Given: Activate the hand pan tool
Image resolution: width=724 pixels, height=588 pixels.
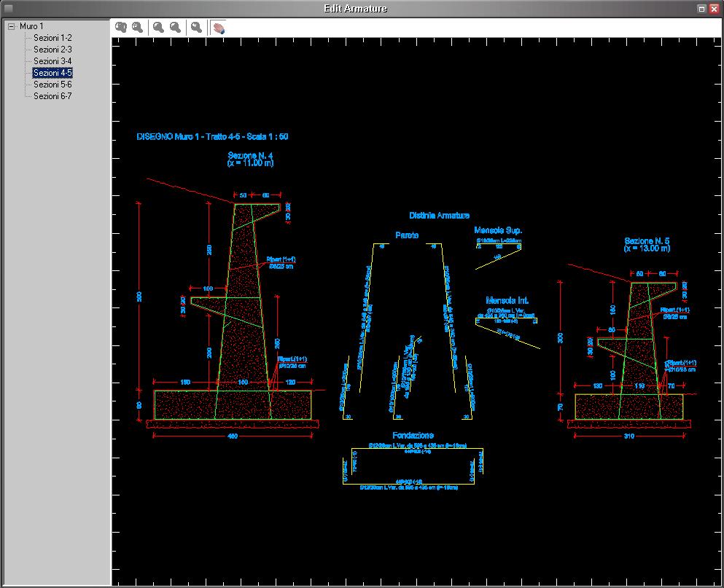Looking at the screenshot, I should click(x=218, y=28).
